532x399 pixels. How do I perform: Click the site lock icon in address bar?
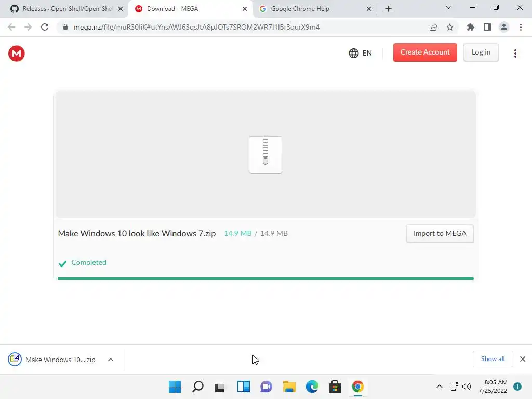point(65,27)
